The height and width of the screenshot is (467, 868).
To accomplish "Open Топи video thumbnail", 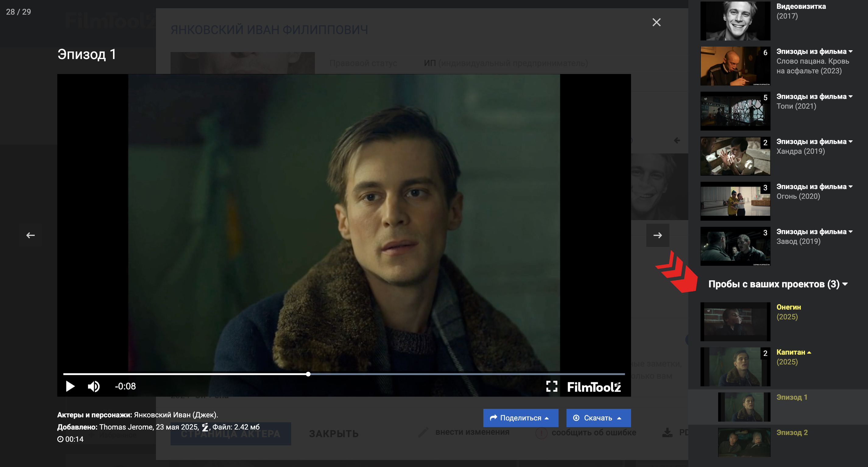I will [735, 111].
